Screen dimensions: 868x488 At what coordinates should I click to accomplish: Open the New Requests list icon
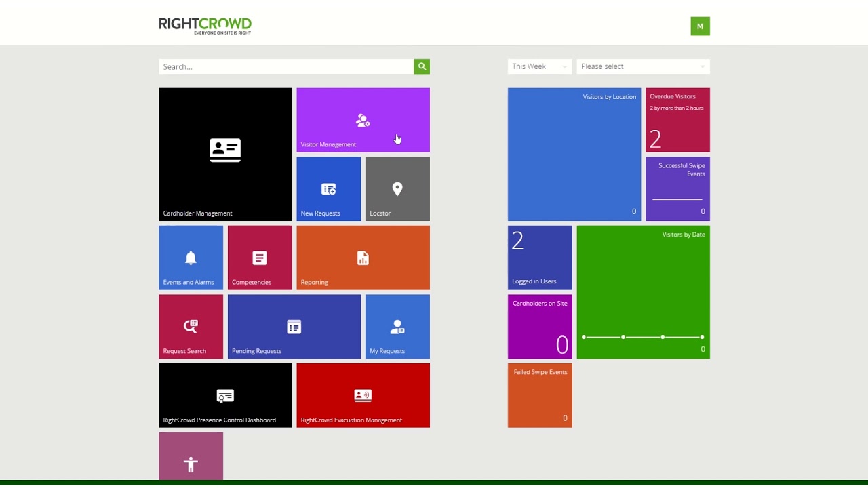328,189
